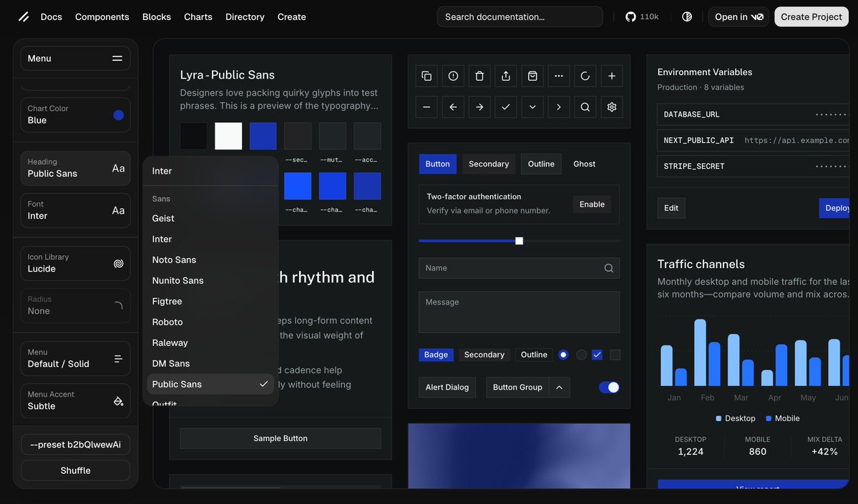Click the Shuffle button

76,470
